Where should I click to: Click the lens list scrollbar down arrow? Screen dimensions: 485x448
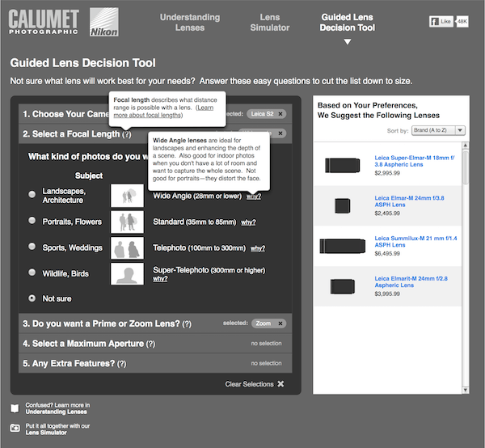click(466, 390)
